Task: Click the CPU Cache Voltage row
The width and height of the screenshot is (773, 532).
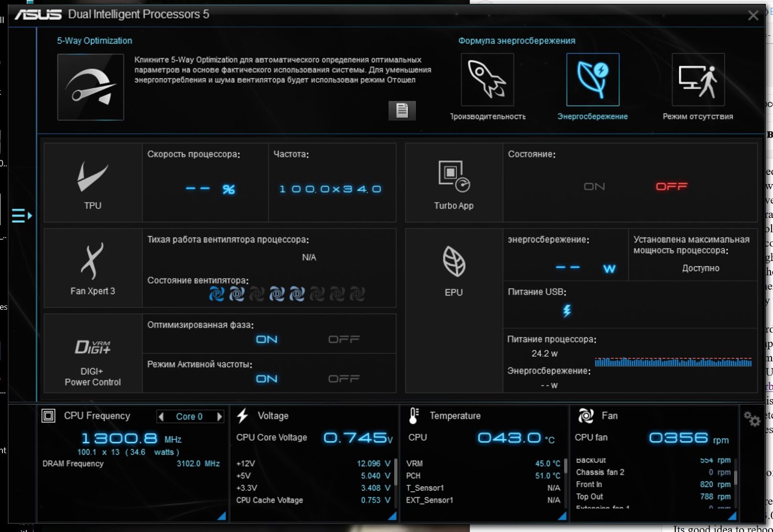Action: tap(313, 500)
